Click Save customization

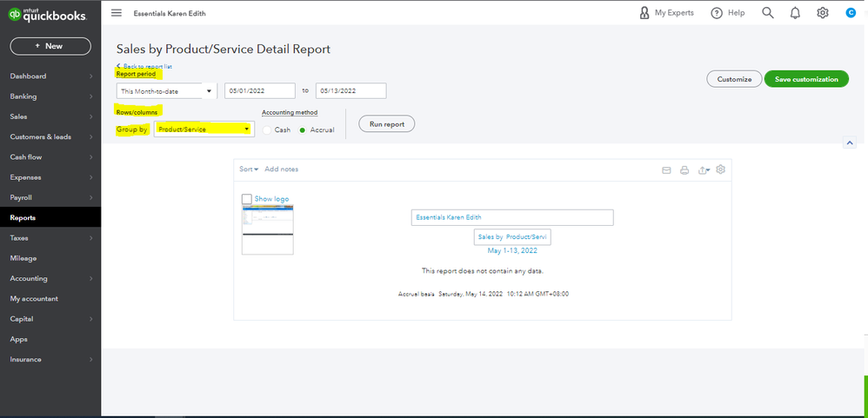(x=806, y=79)
